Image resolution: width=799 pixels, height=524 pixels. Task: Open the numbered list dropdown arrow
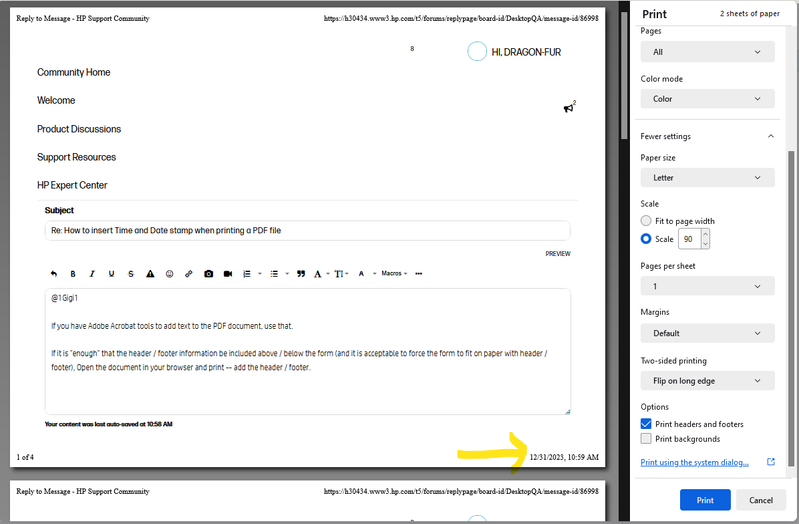click(x=260, y=274)
